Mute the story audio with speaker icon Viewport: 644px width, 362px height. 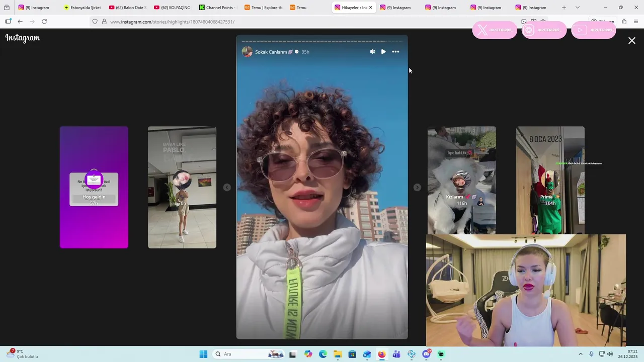372,52
